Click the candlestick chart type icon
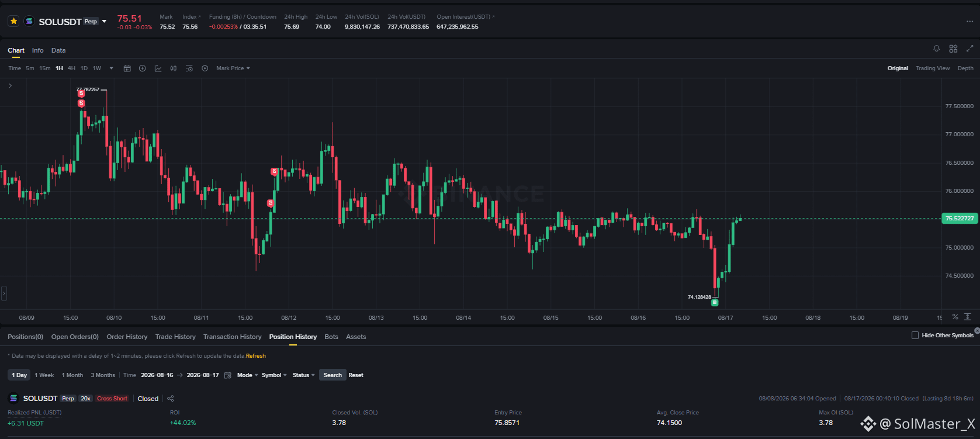Viewport: 980px width, 439px height. [174, 68]
